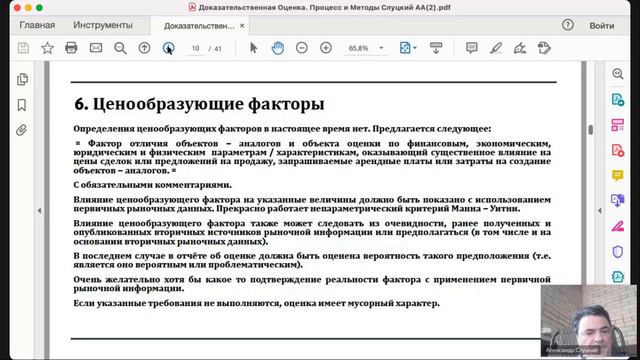Switch to the Главная tab

click(x=37, y=25)
